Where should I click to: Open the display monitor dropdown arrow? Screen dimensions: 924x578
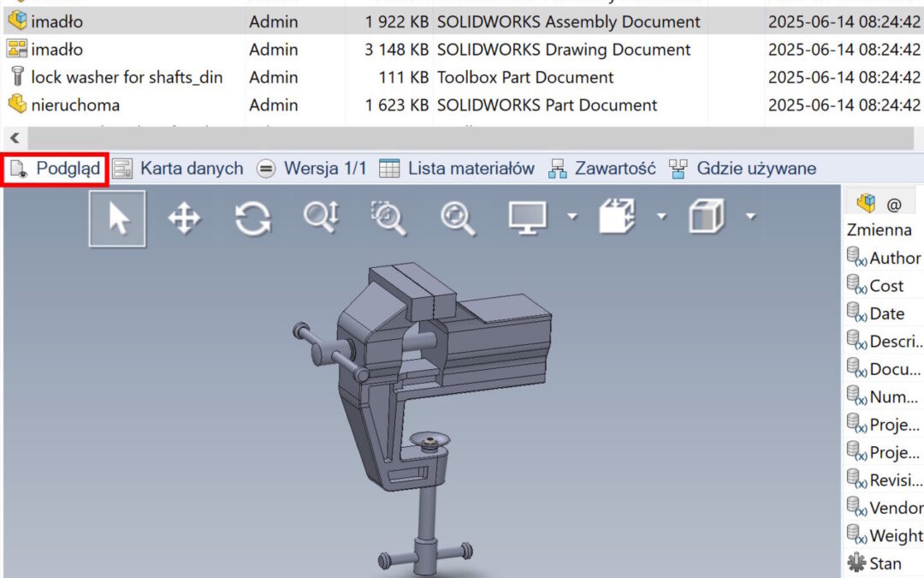tap(571, 217)
